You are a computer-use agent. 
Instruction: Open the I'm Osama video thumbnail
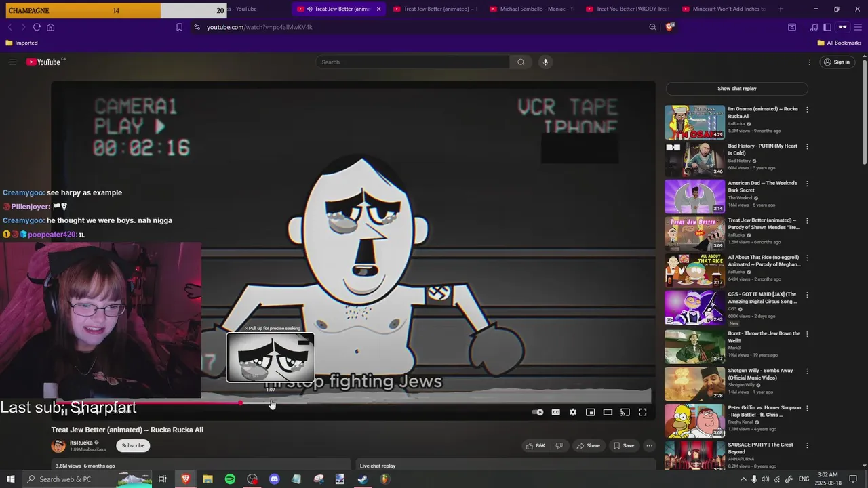pos(694,122)
